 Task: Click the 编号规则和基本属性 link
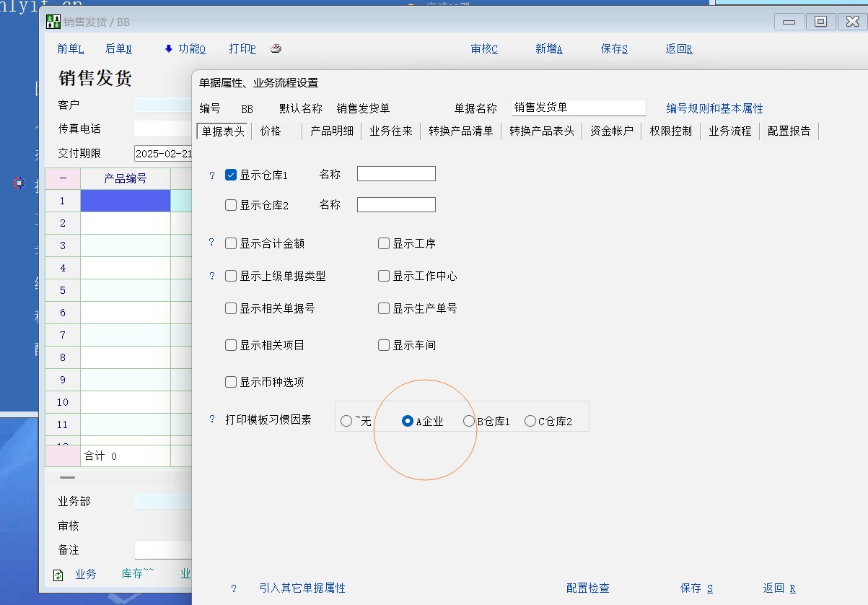pos(714,108)
